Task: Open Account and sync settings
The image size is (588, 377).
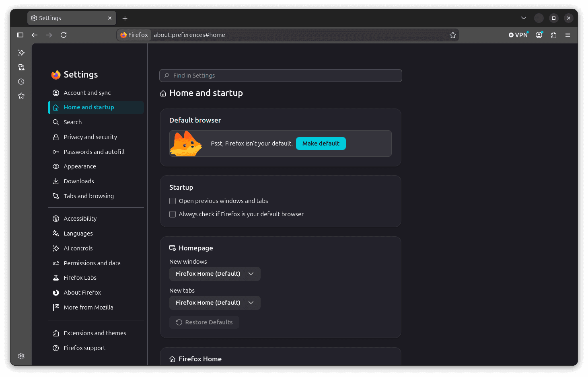Action: tap(96, 93)
